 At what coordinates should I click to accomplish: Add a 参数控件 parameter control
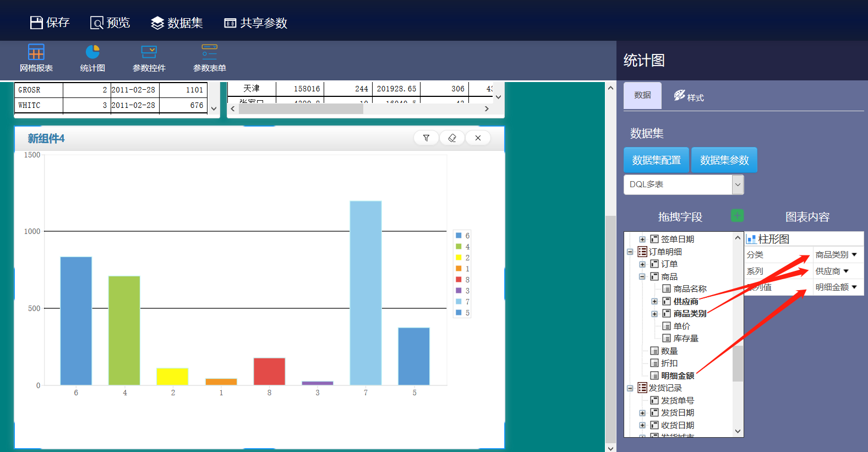[149, 52]
